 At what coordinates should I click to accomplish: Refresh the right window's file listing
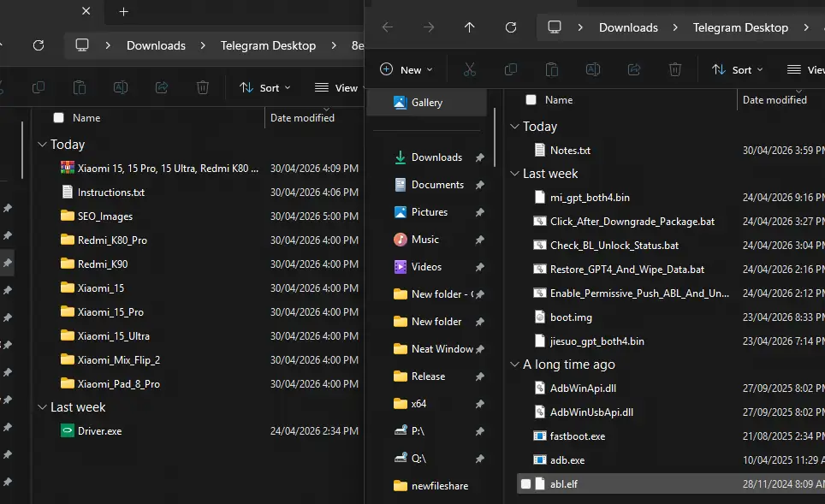click(511, 27)
